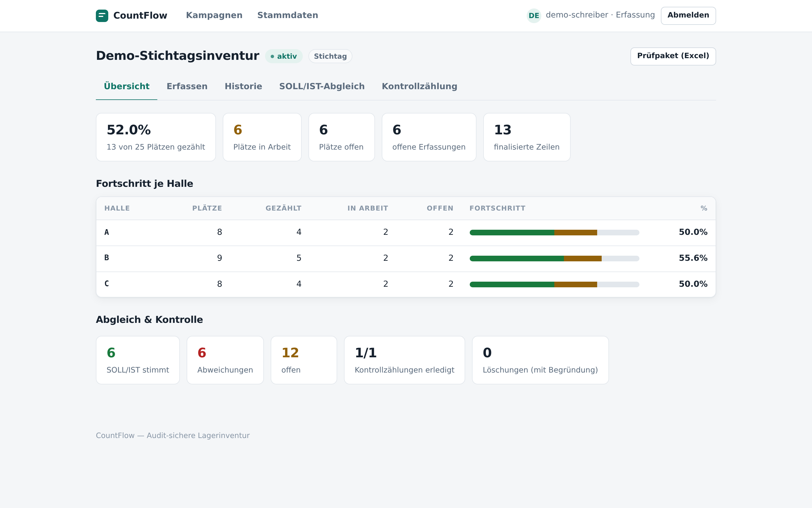
Task: Open the Kontrollzählung tab
Action: pos(420,87)
